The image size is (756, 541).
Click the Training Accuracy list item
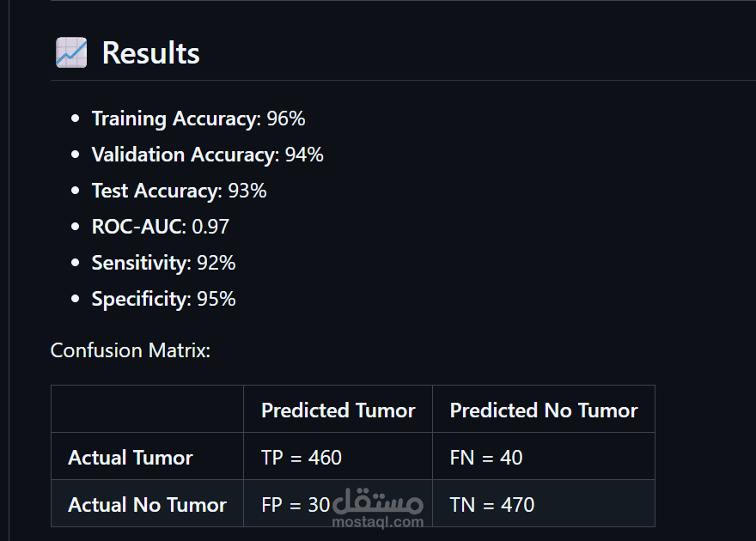[198, 119]
